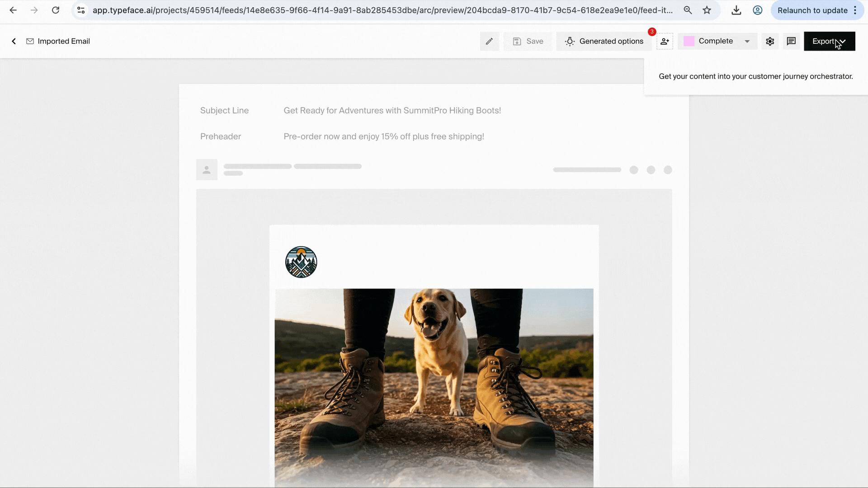Screen dimensions: 868x488
Task: Click the Save icon
Action: coord(517,41)
